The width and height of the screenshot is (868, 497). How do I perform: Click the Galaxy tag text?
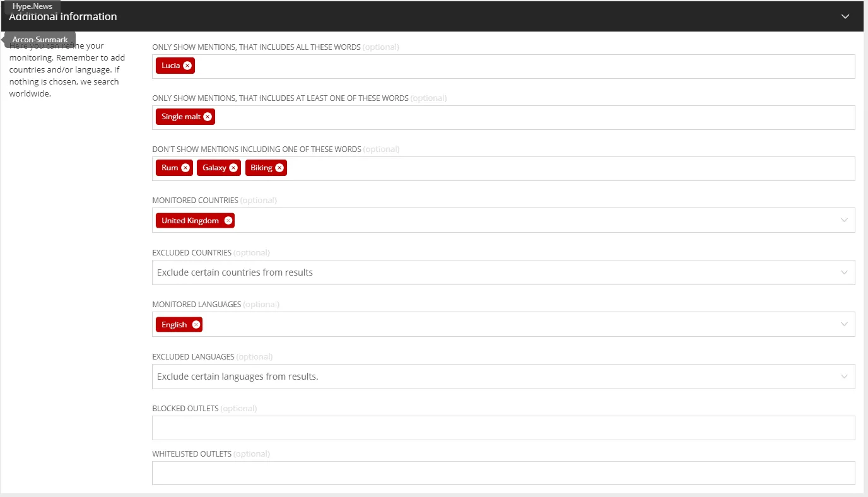click(214, 168)
